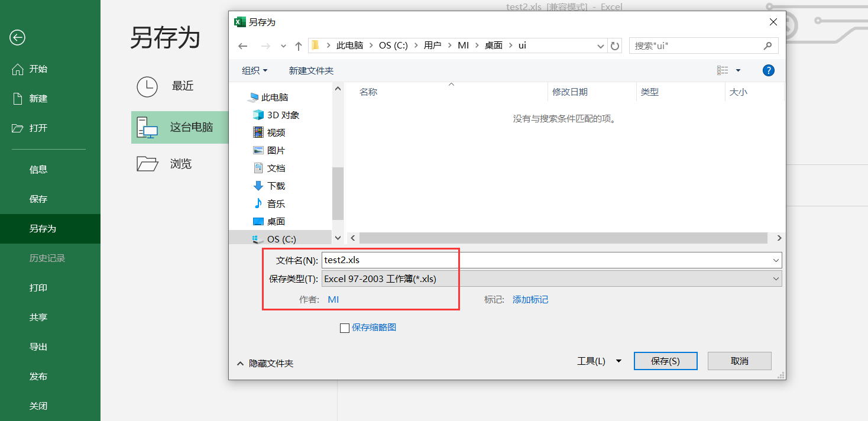Open the help question mark icon
The image size is (868, 421).
pos(768,70)
